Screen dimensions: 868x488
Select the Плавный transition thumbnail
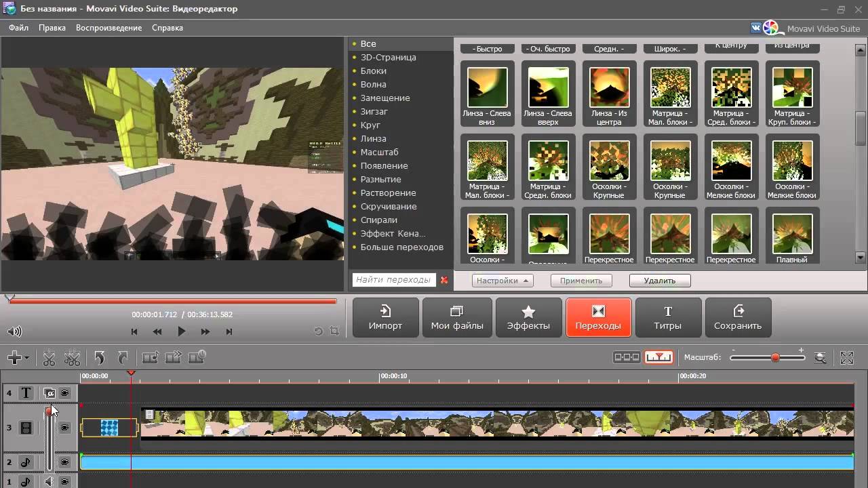792,237
